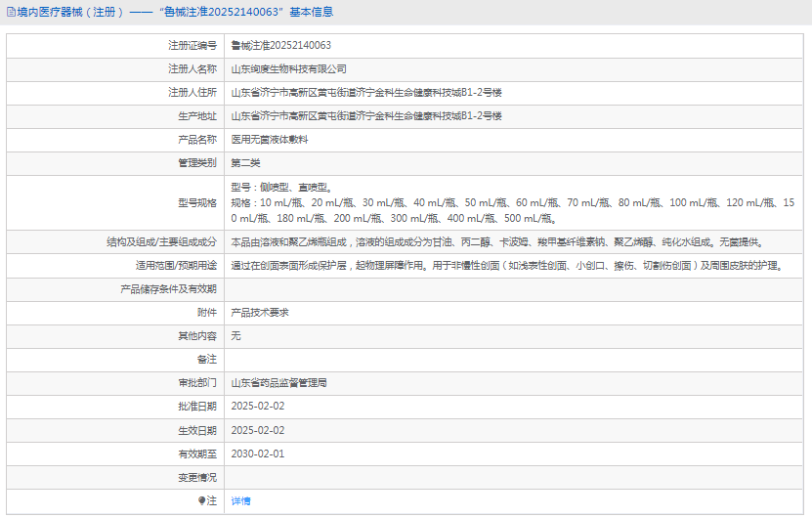Image resolution: width=812 pixels, height=518 pixels.
Task: Click the page title 境内医疗器械（注册）基本信息
Action: coord(175,12)
